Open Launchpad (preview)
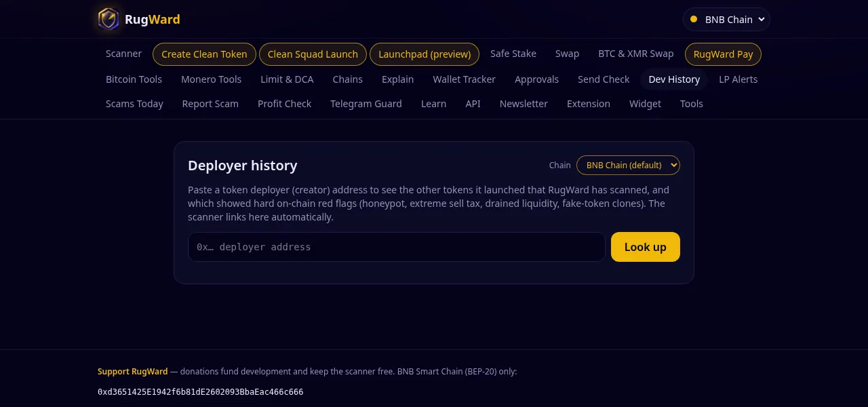Viewport: 868px width, 407px height. pyautogui.click(x=425, y=54)
